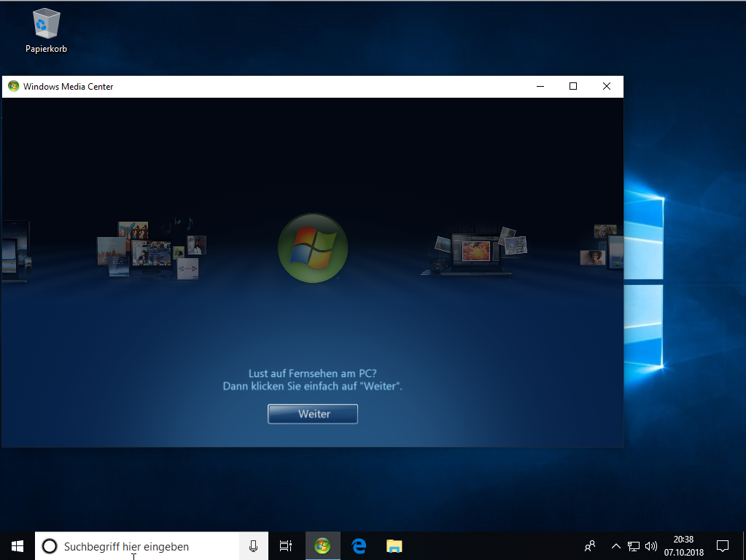
Task: Select the partially visible portrait photos thumbnail
Action: [x=602, y=246]
